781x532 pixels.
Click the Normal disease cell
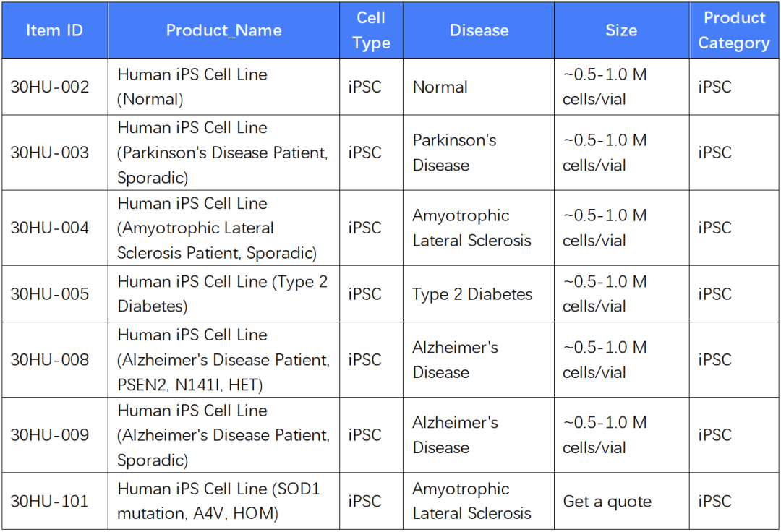(440, 87)
